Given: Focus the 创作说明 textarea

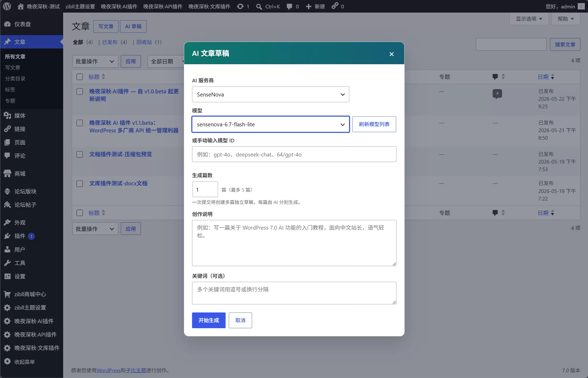Looking at the screenshot, I should pos(294,243).
